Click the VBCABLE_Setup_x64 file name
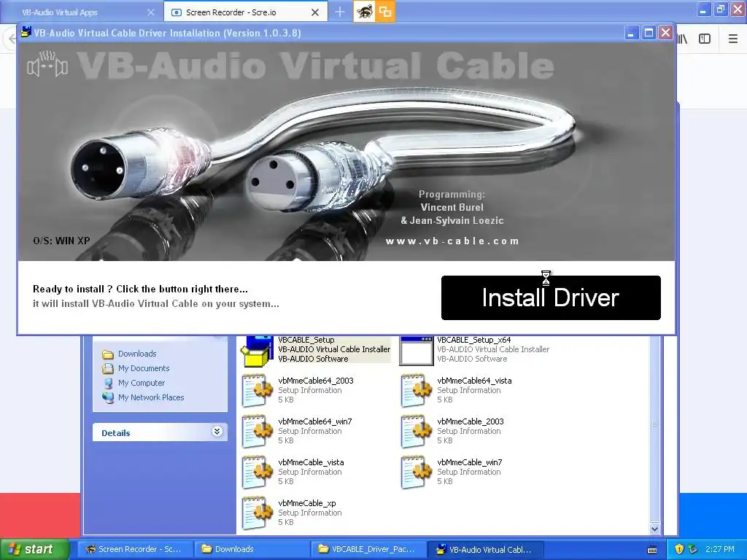The height and width of the screenshot is (560, 747). coord(474,340)
